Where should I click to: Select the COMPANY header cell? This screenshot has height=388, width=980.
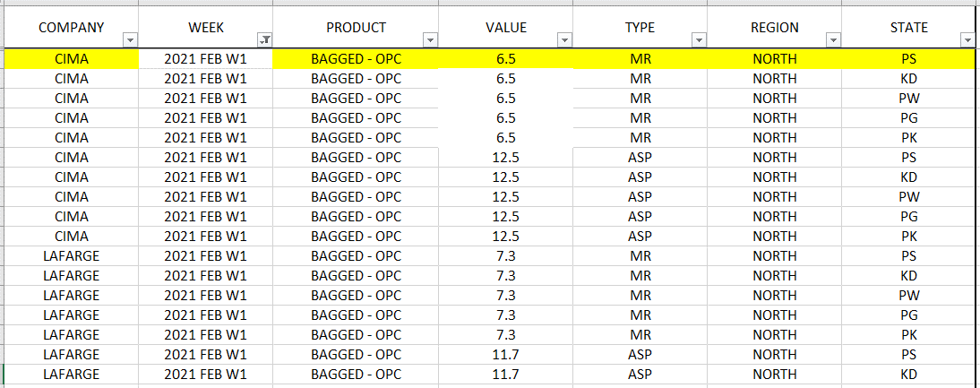pos(72,28)
